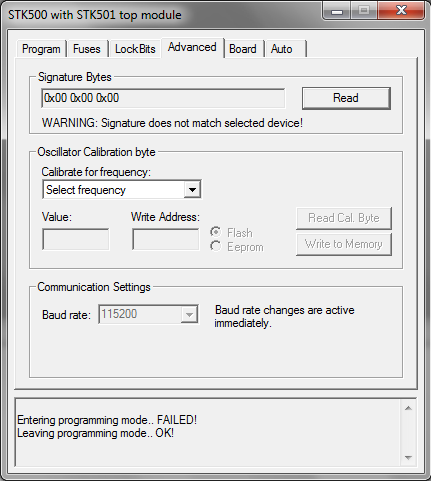Click the Read Cal. Byte button
Viewport: 431px width, 481px height.
[x=344, y=218]
